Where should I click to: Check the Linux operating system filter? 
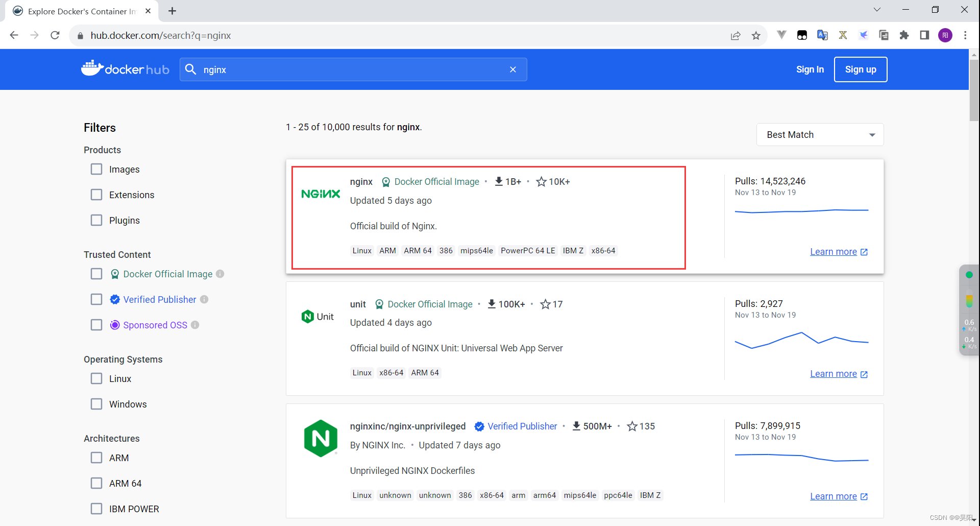point(96,378)
